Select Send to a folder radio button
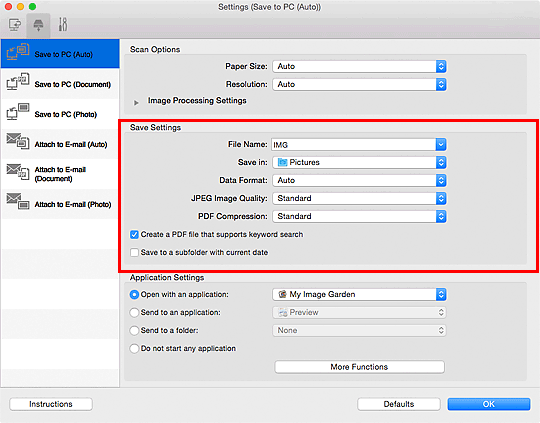The image size is (540, 423). click(x=134, y=330)
